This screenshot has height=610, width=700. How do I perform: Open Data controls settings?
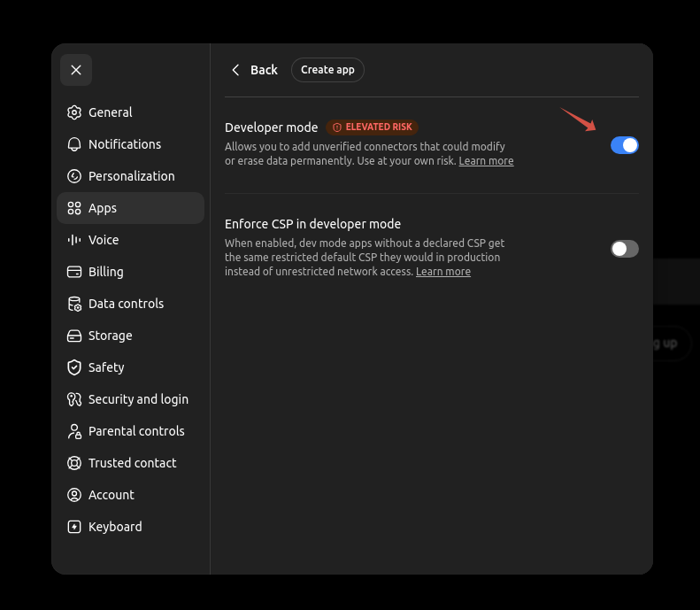click(130, 304)
